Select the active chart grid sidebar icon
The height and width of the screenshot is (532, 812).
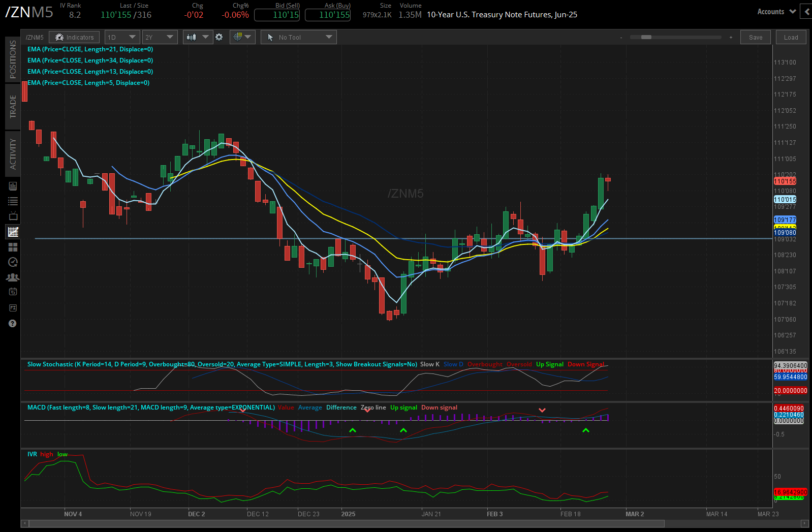13,232
